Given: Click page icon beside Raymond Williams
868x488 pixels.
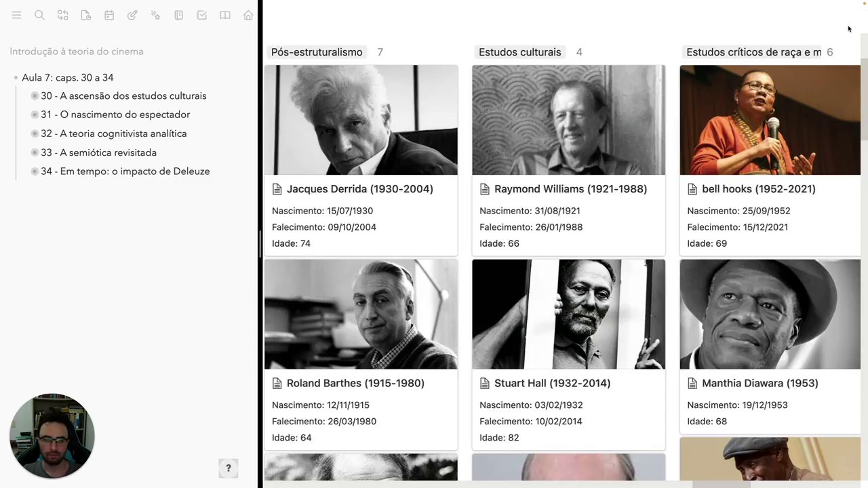Looking at the screenshot, I should point(484,189).
